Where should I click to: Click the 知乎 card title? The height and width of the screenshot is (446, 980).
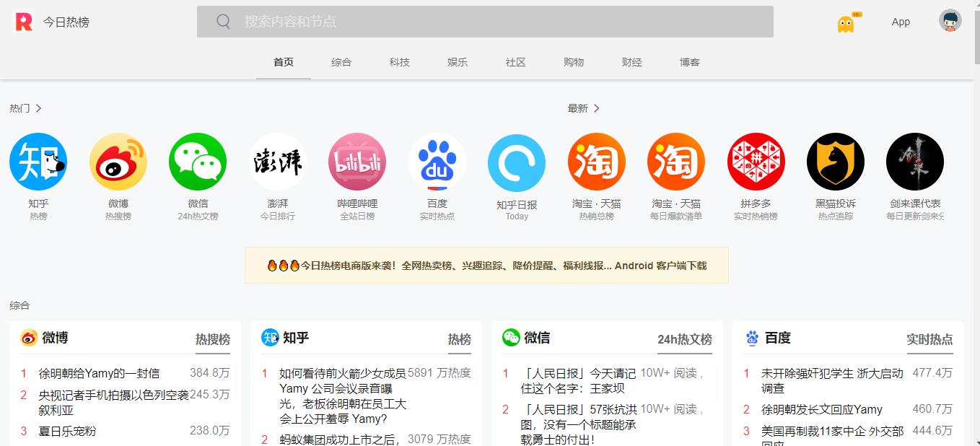coord(296,338)
